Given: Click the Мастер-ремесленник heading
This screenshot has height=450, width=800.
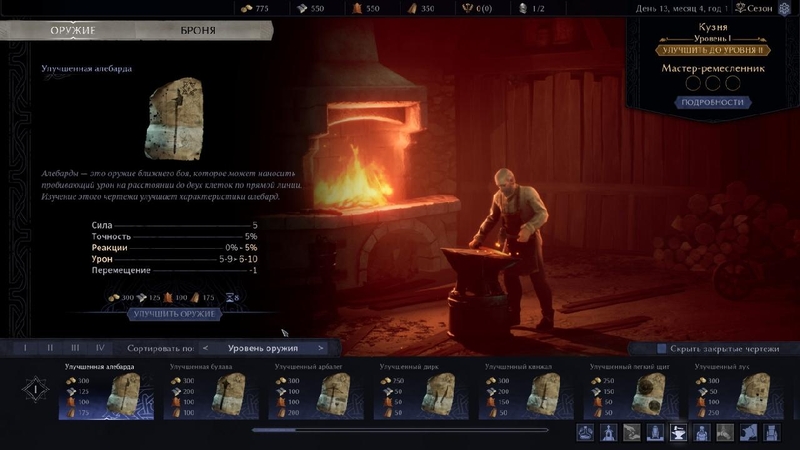Looking at the screenshot, I should coord(713,68).
